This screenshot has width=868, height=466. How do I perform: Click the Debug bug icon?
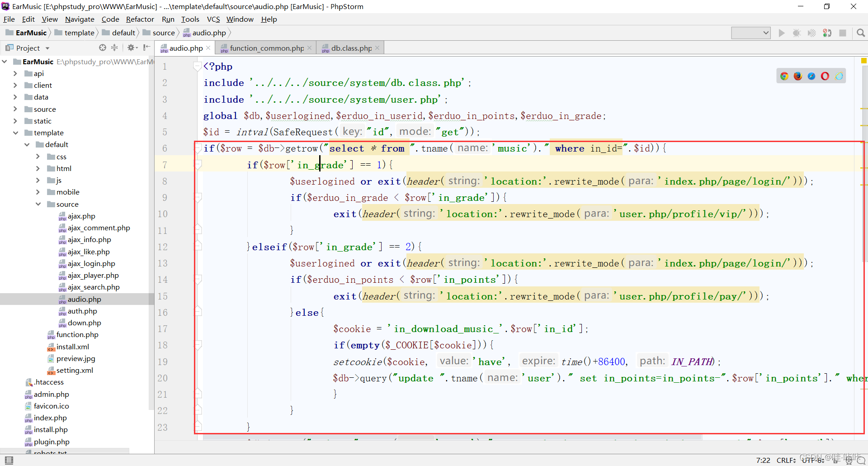point(797,33)
